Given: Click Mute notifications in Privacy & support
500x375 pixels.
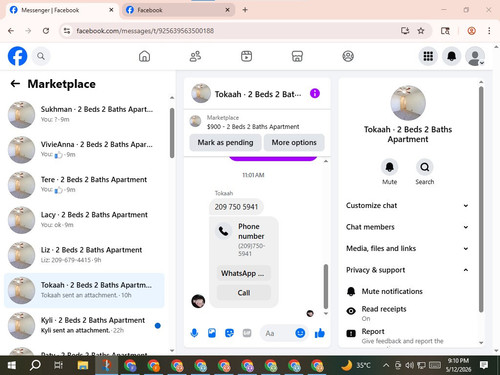Looking at the screenshot, I should click(x=407, y=291).
